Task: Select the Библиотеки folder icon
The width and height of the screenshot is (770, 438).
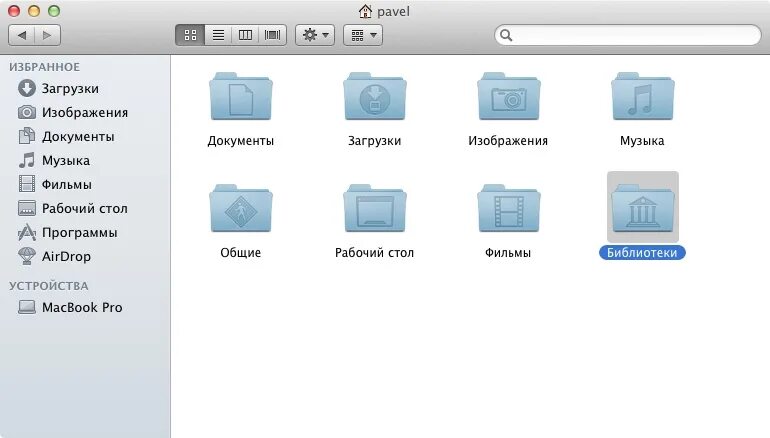Action: point(643,208)
